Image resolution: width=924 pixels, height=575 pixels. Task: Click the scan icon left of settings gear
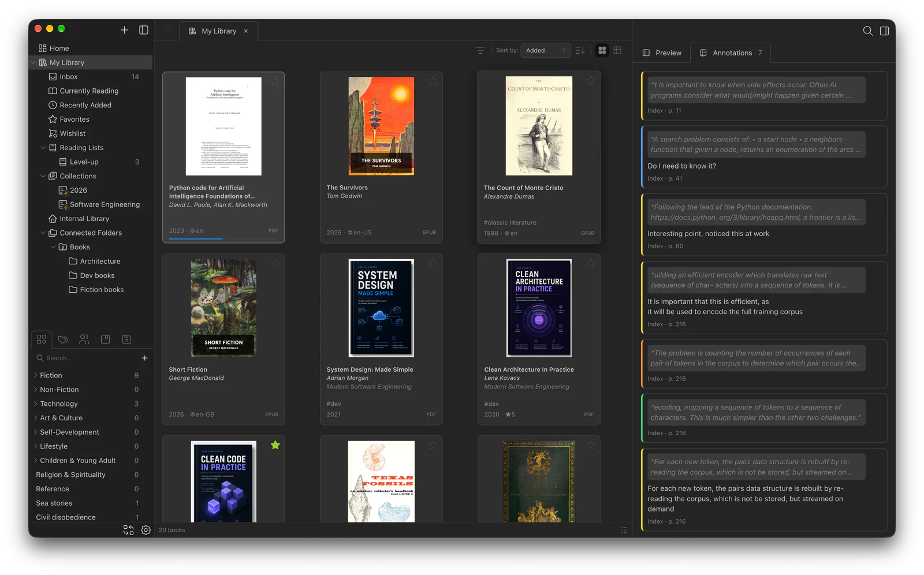128,530
